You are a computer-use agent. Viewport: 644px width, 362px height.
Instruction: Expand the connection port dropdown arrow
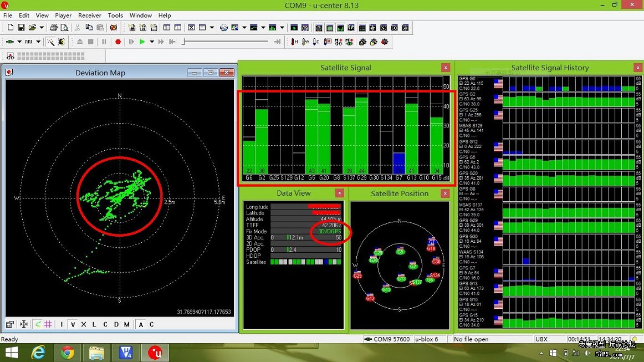(x=19, y=42)
